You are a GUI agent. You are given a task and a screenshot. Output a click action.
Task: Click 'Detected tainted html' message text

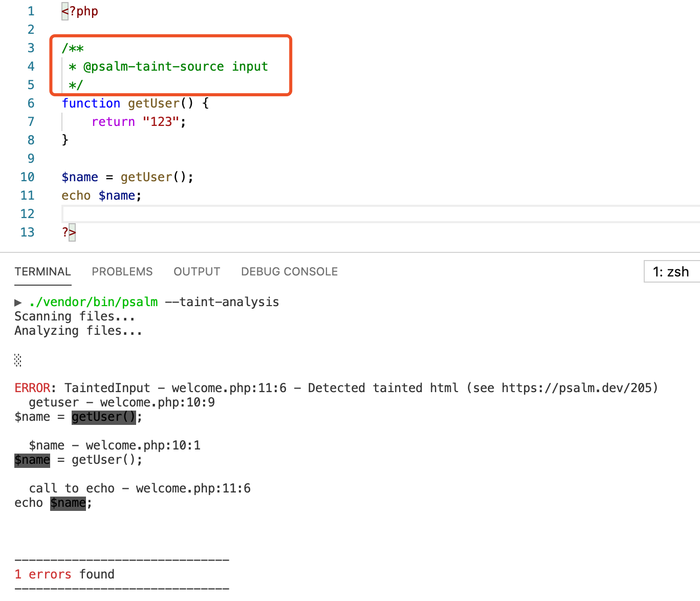click(383, 388)
